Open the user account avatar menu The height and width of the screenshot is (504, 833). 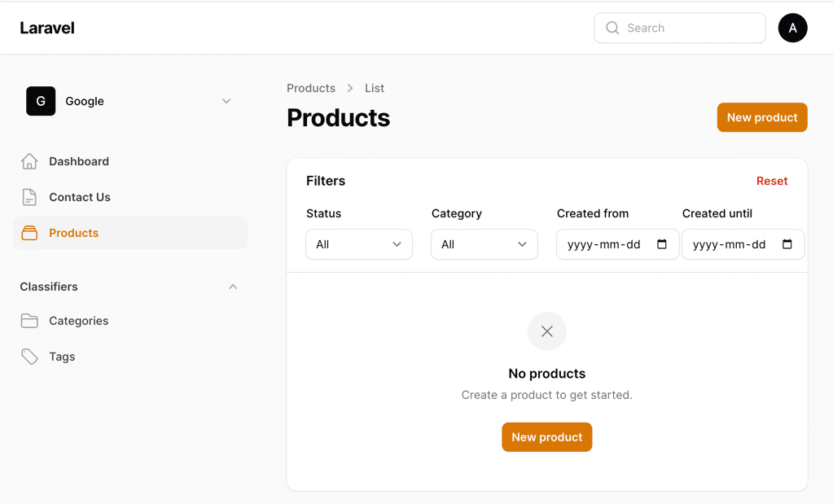[792, 28]
